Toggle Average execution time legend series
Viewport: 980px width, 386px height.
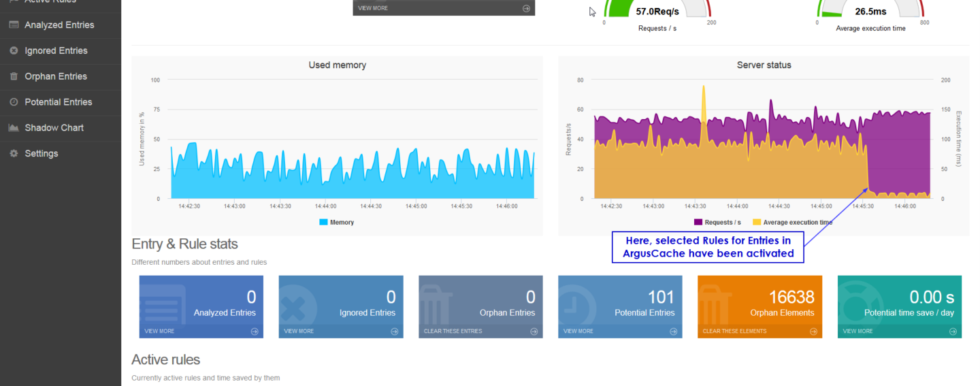pos(792,222)
